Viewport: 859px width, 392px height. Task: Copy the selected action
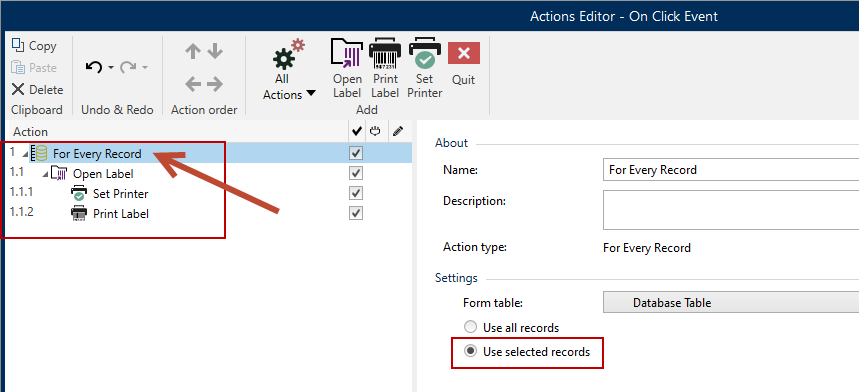(x=34, y=46)
